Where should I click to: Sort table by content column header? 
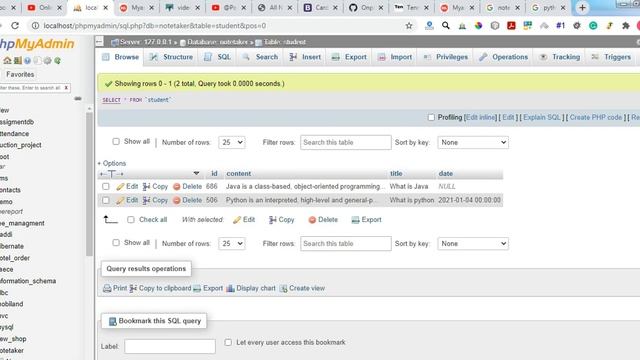click(x=239, y=173)
